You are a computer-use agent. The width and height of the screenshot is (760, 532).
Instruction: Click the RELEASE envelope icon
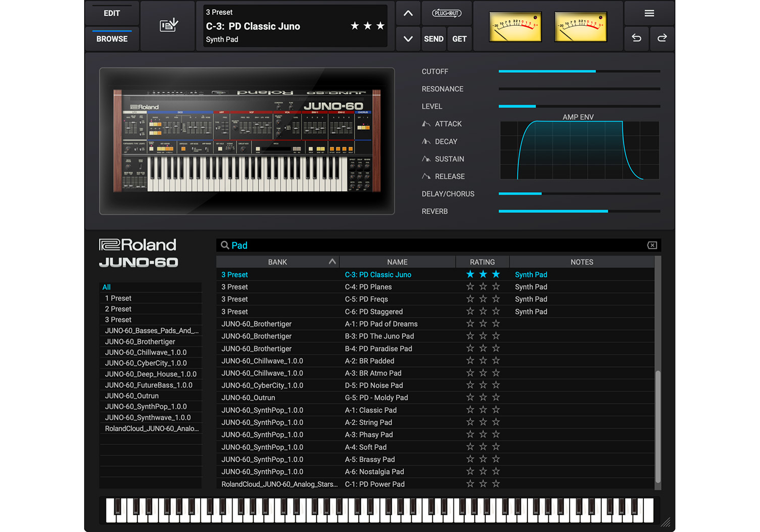point(427,176)
